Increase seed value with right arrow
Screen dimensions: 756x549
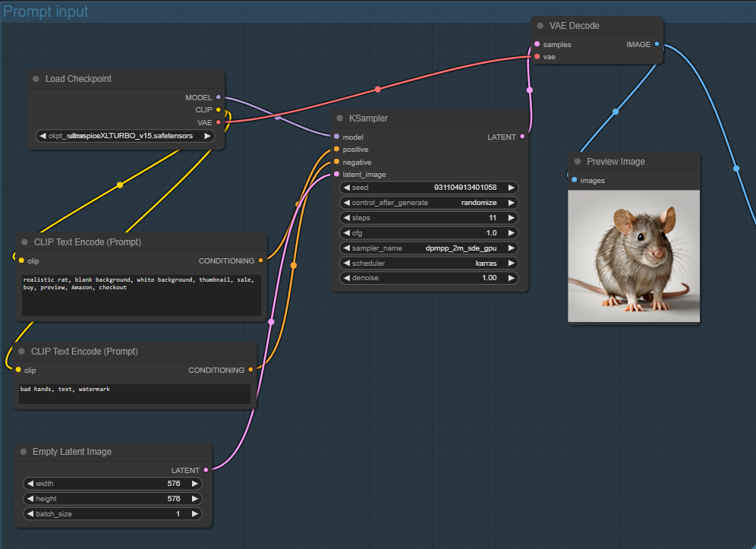511,188
